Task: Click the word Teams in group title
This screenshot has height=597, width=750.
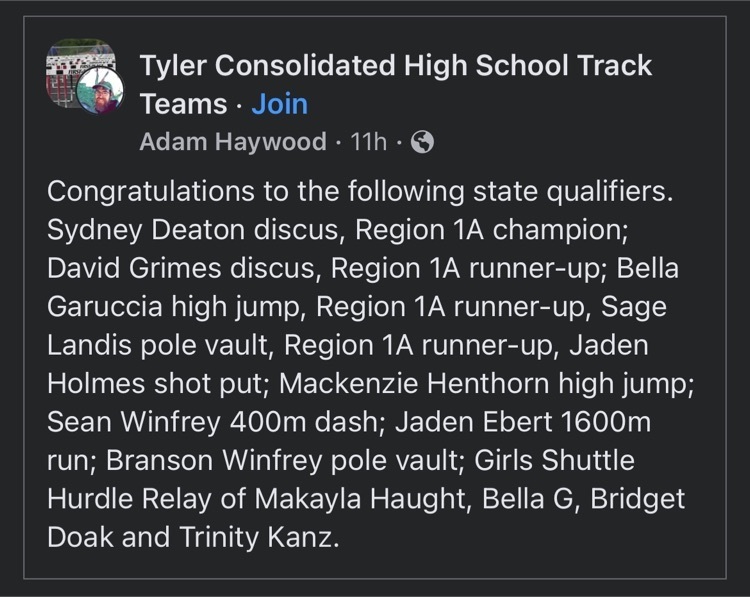Action: [x=183, y=104]
